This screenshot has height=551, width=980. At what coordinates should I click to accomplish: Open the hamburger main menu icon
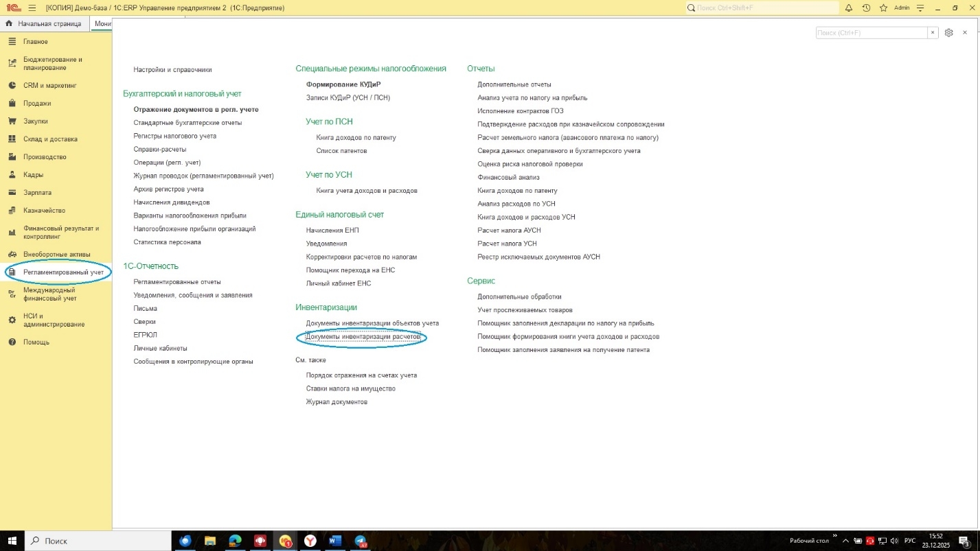coord(32,8)
